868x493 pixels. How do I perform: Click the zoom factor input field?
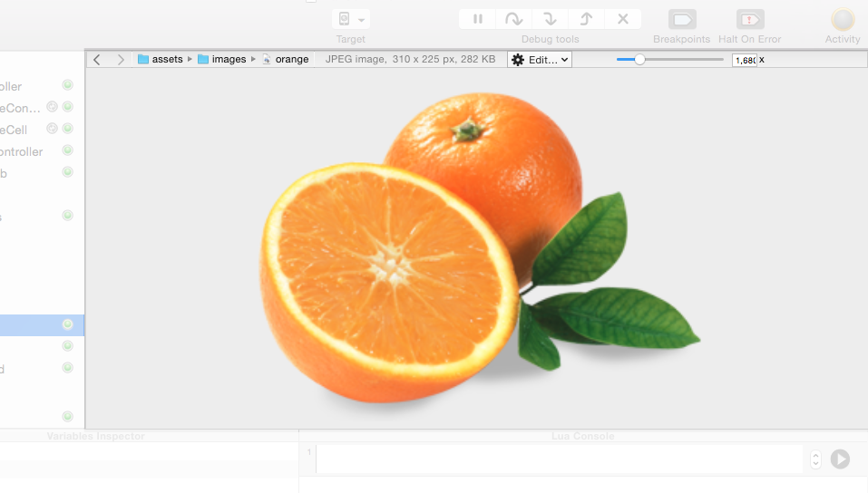pyautogui.click(x=745, y=60)
